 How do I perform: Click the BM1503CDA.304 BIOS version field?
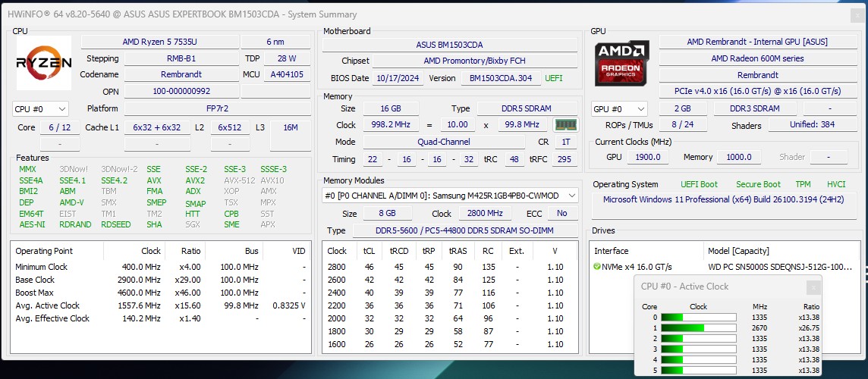pyautogui.click(x=501, y=79)
